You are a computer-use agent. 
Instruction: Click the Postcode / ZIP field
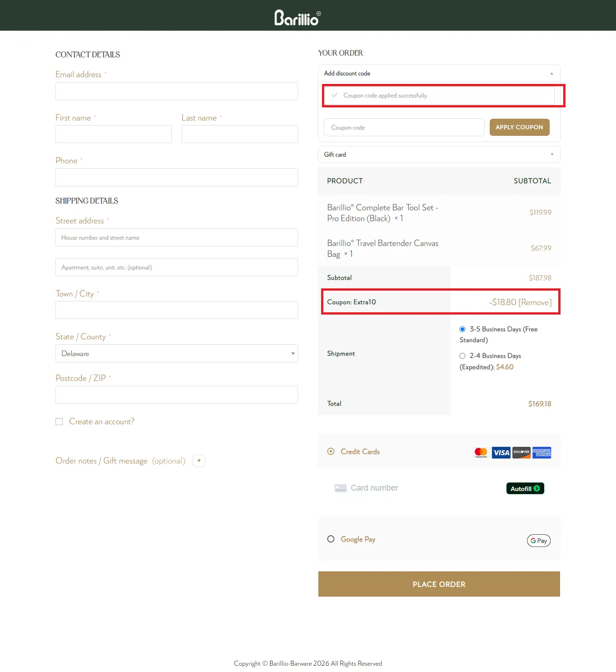(x=177, y=395)
